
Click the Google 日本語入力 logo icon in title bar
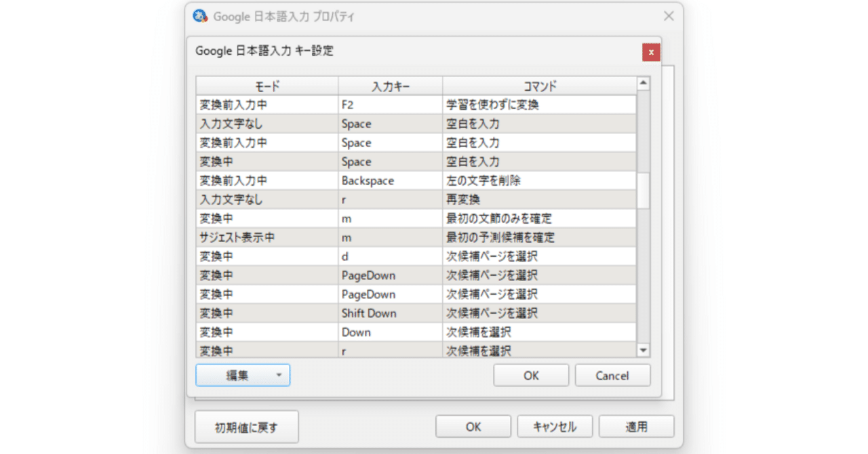[201, 16]
